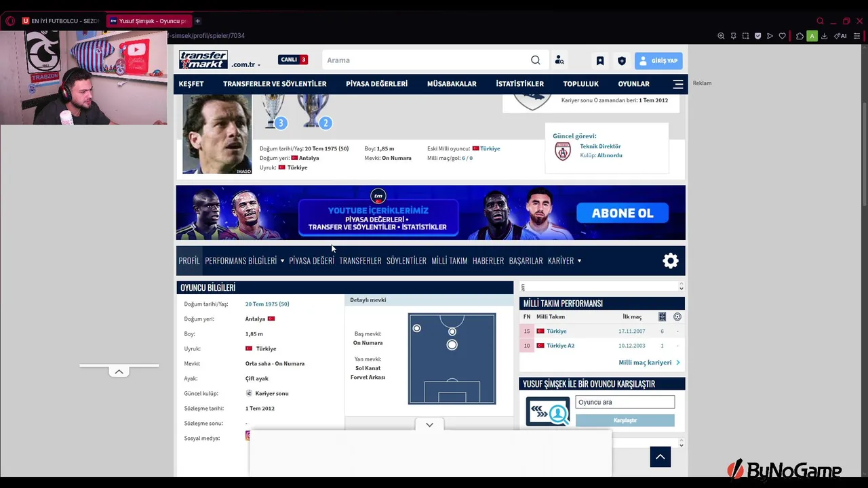This screenshot has width=868, height=488.
Task: Select the MİLLİ TAKIM tab
Action: [450, 261]
